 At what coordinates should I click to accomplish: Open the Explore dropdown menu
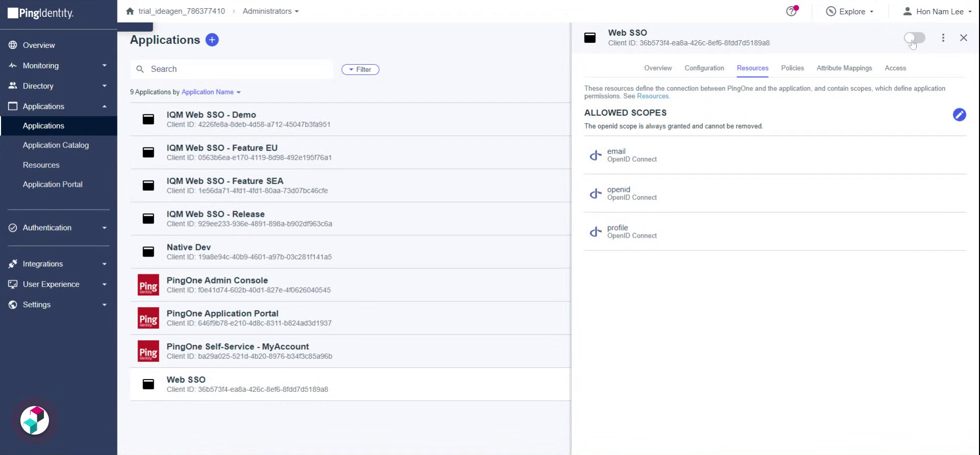850,11
